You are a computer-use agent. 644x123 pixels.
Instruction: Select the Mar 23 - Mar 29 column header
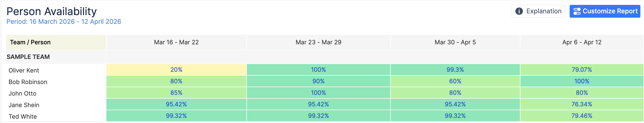(318, 42)
